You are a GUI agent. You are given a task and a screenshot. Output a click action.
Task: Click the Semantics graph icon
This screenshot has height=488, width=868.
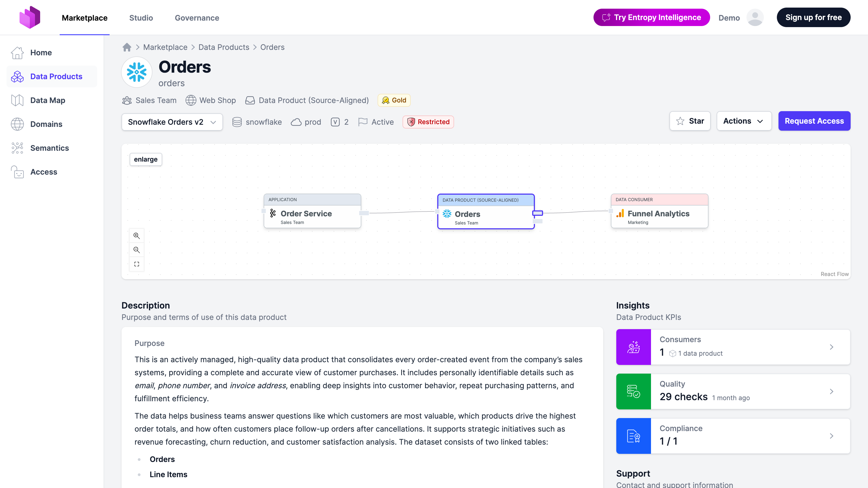click(x=17, y=148)
